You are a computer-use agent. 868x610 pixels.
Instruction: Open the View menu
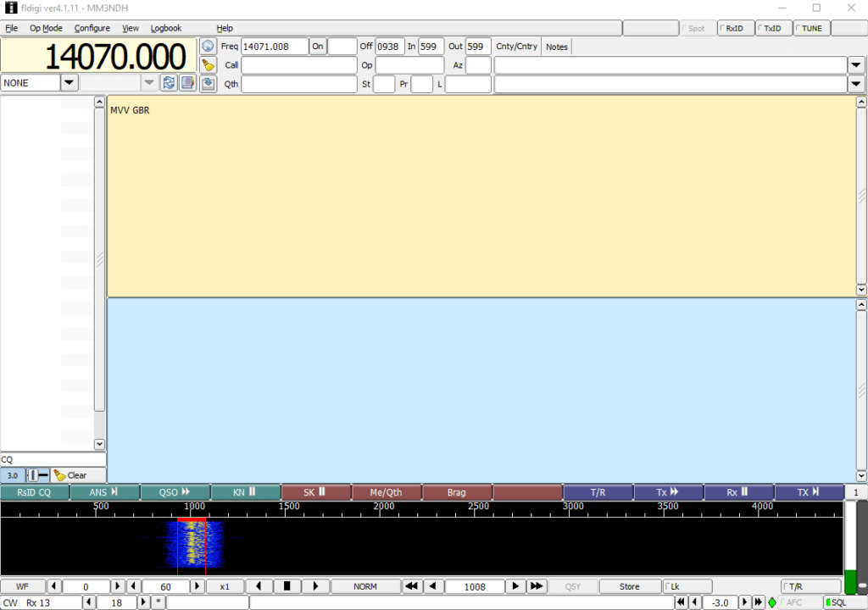tap(131, 28)
